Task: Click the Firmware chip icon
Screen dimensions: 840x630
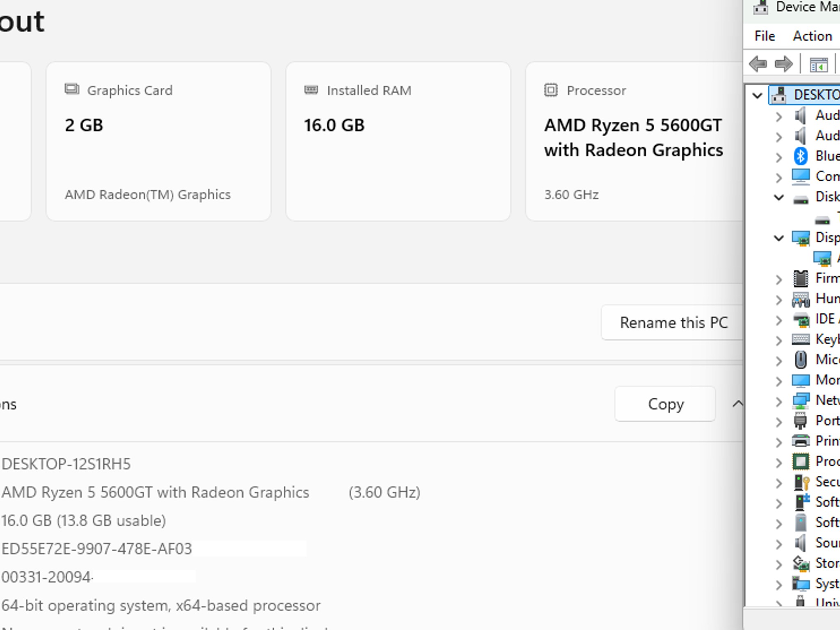Action: pyautogui.click(x=801, y=278)
